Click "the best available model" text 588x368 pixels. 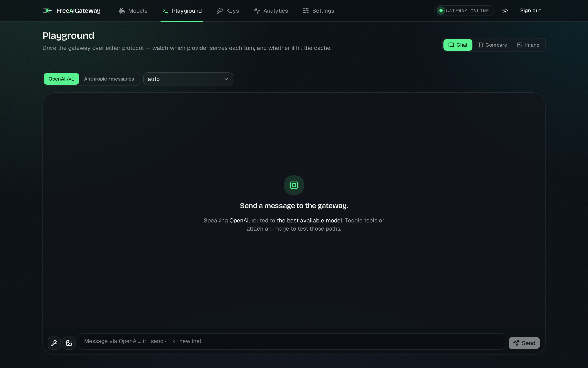(310, 221)
